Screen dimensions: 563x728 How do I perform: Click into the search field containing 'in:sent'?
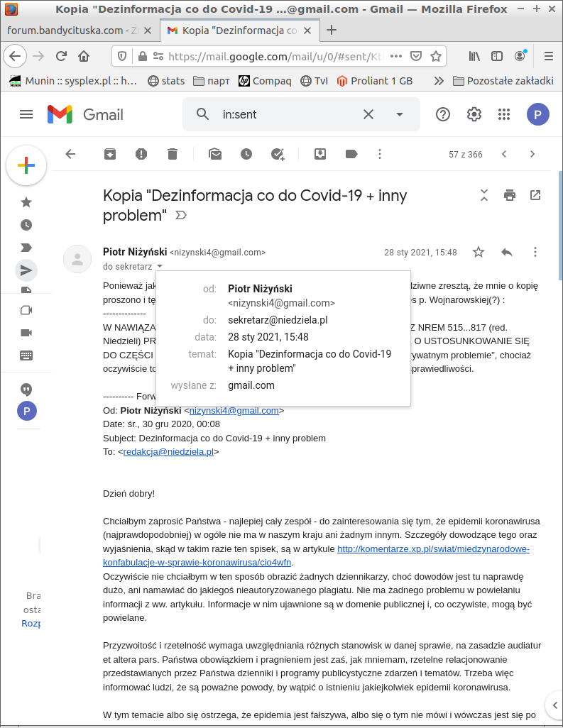coord(288,114)
